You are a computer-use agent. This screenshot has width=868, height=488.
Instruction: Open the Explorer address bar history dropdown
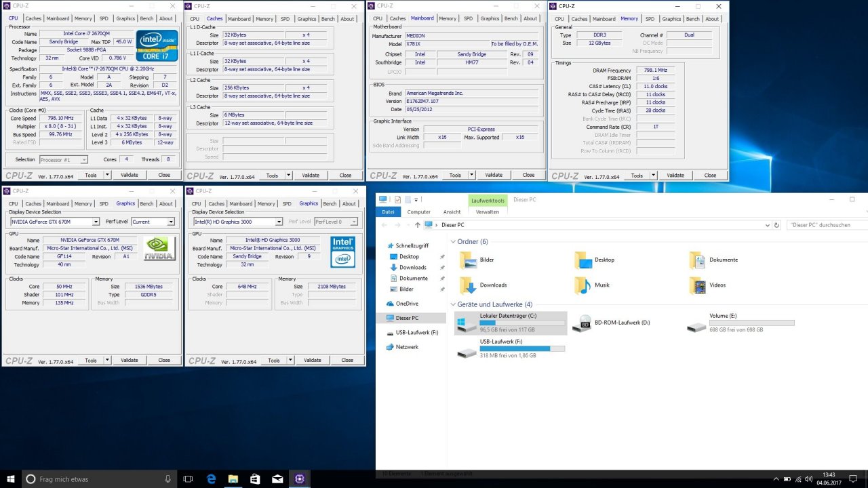coord(767,225)
